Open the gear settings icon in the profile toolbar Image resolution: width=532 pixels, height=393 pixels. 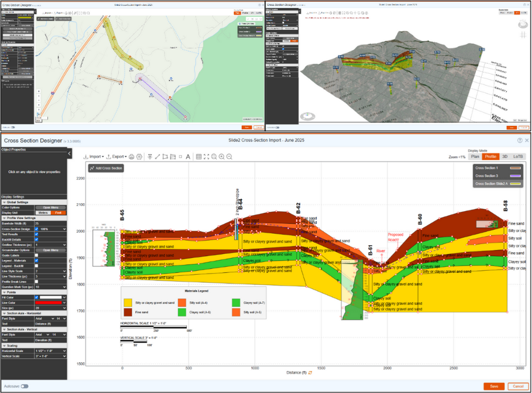(x=139, y=157)
